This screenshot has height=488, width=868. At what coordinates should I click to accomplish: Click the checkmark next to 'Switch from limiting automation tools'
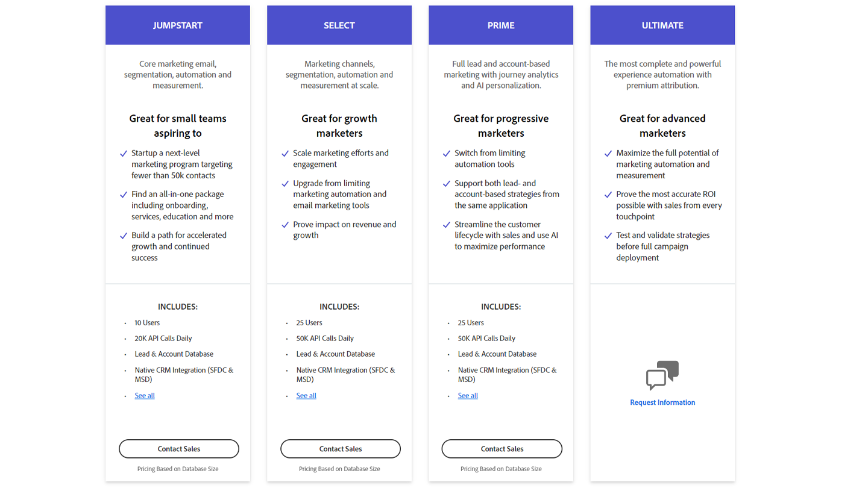tap(447, 154)
